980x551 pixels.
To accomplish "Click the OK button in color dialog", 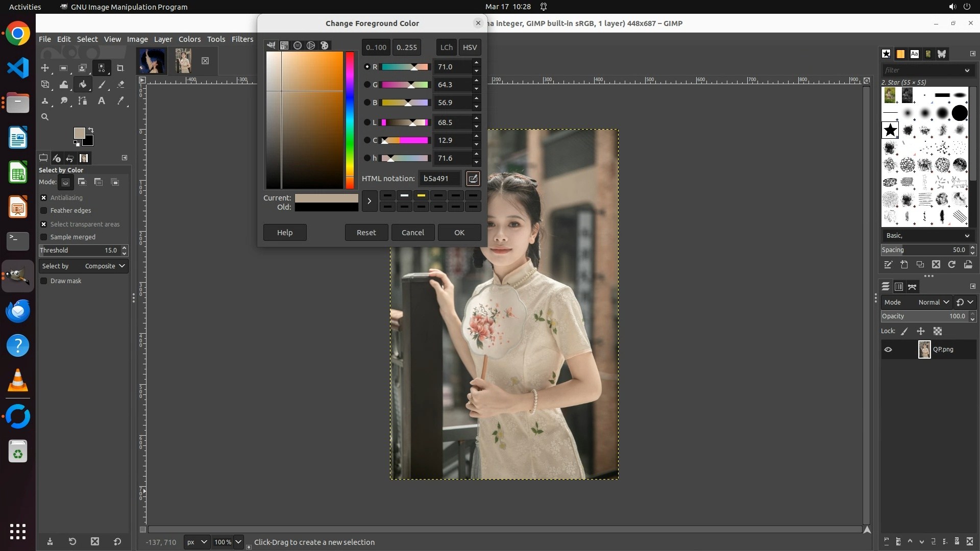I will pyautogui.click(x=459, y=233).
